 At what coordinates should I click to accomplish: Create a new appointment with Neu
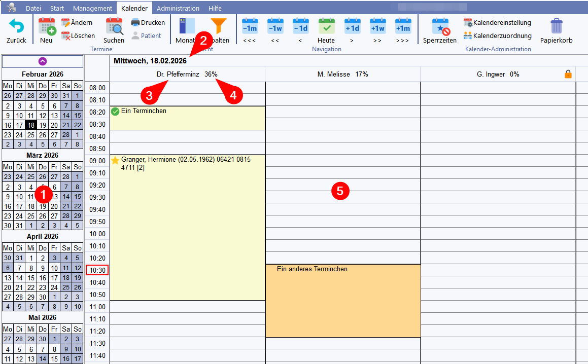[46, 26]
